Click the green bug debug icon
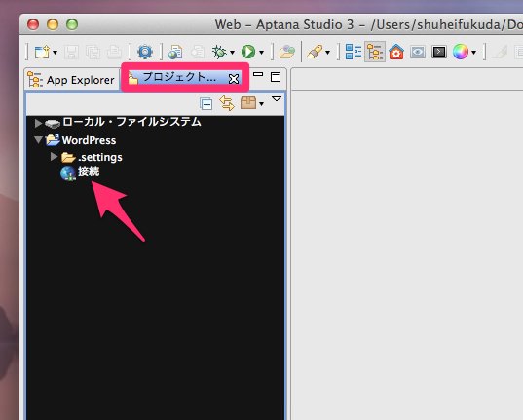Viewport: 523px width, 420px height. (219, 52)
